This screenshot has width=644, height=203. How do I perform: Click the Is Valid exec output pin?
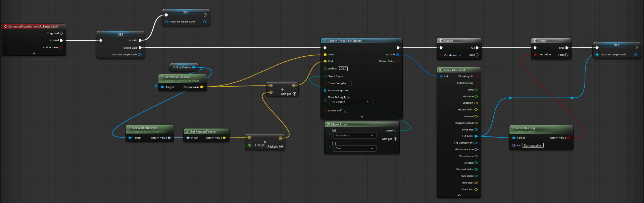pos(140,40)
